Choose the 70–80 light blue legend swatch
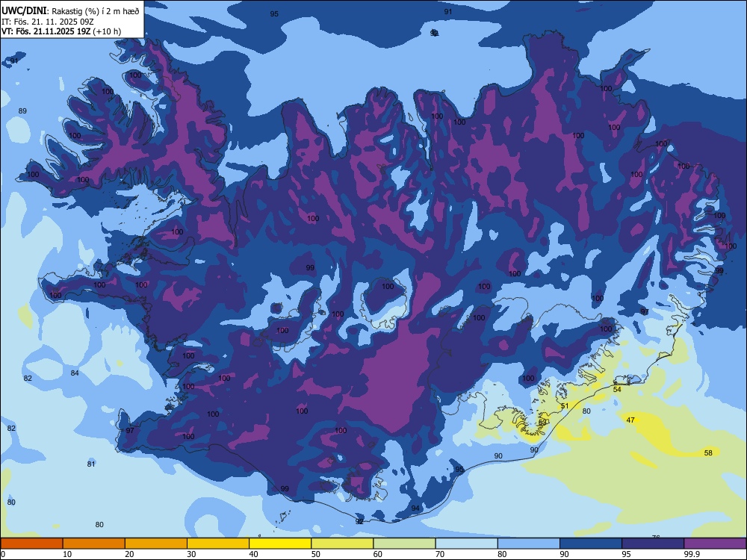 click(x=466, y=544)
